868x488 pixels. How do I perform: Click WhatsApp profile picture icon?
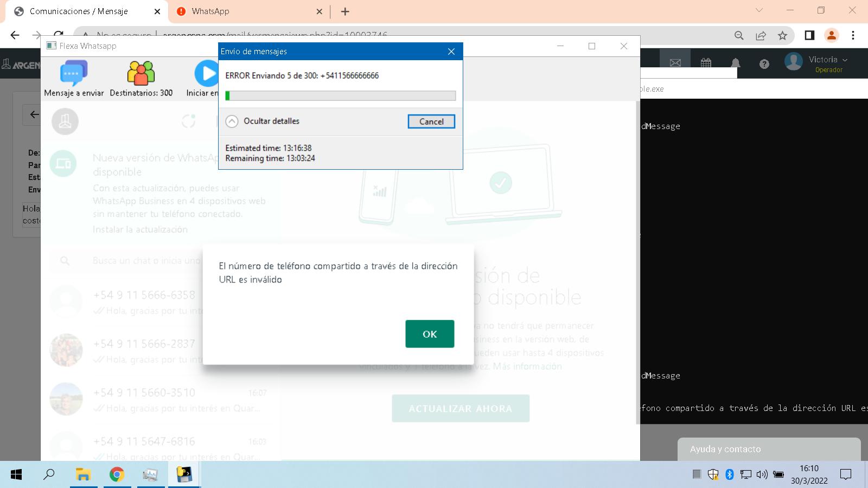65,121
